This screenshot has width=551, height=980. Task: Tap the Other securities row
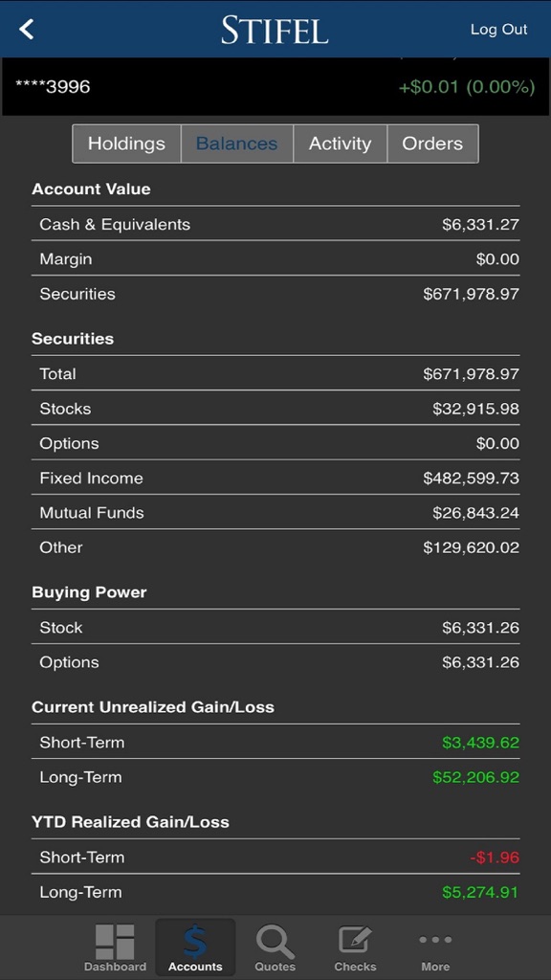tap(275, 547)
